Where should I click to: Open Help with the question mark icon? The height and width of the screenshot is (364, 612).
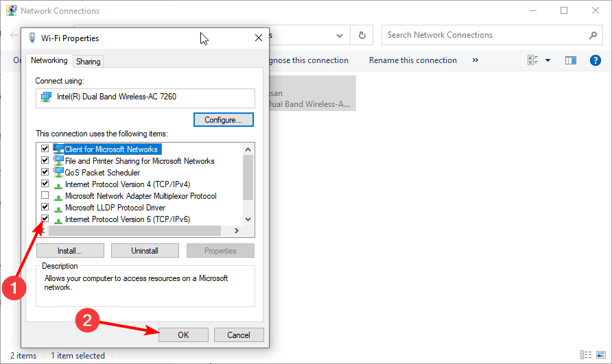click(x=596, y=60)
